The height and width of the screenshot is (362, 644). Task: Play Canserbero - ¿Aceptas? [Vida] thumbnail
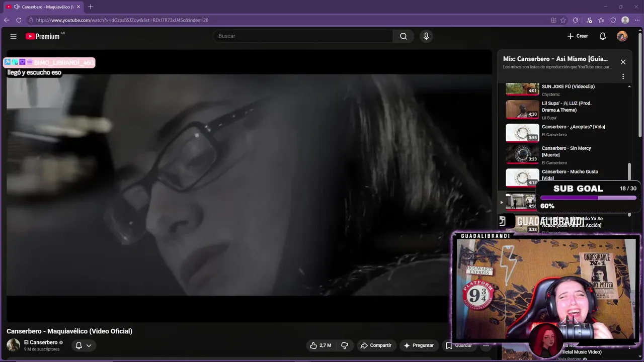[522, 133]
